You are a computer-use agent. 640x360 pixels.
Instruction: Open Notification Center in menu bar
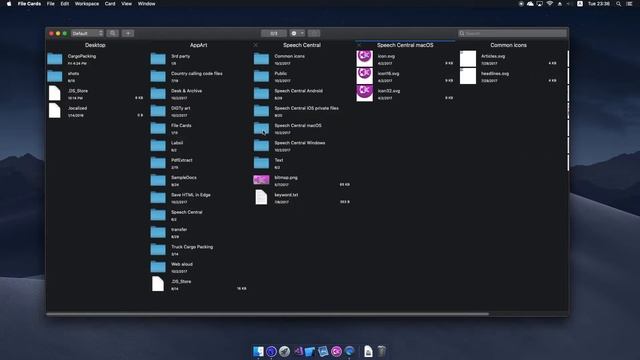(x=630, y=4)
